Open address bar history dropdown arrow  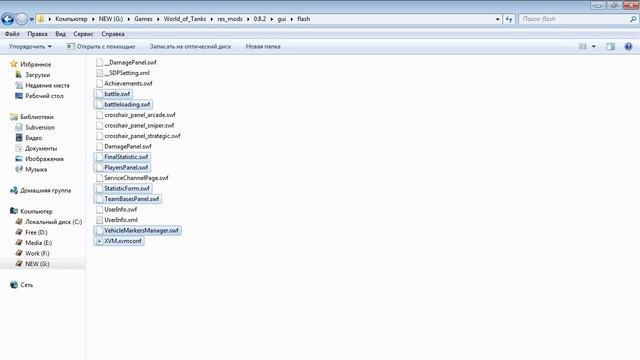[x=498, y=19]
